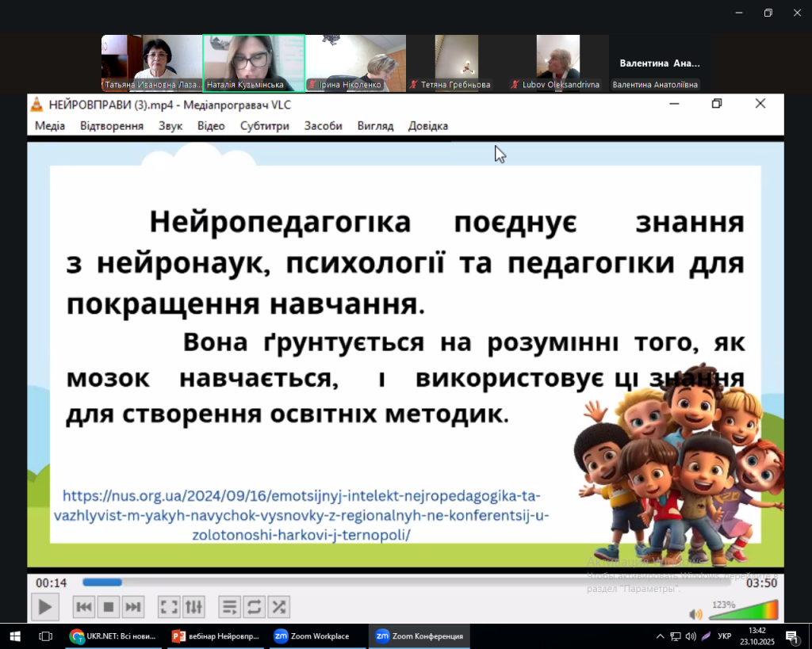Toggle random shuffle playback

click(x=278, y=608)
